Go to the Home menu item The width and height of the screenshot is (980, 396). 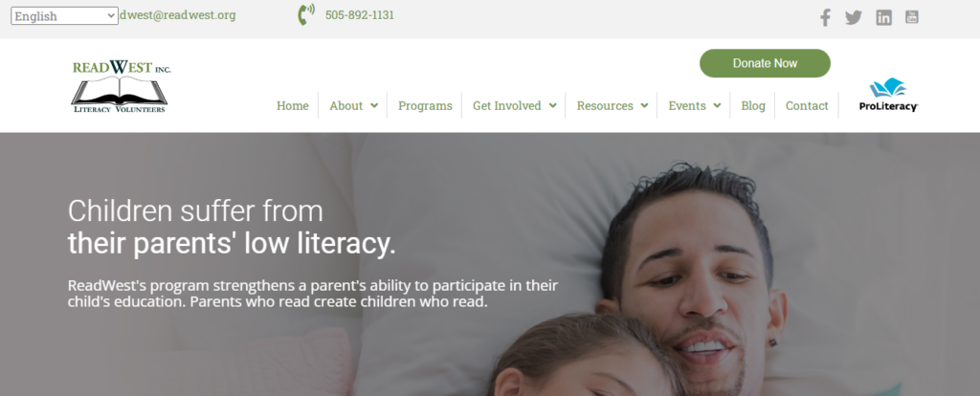click(x=293, y=105)
